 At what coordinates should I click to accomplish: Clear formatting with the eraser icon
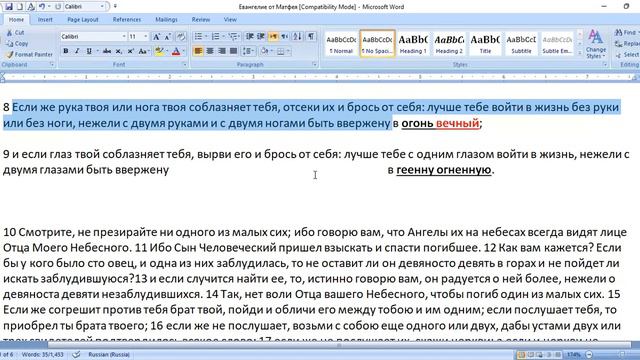181,37
